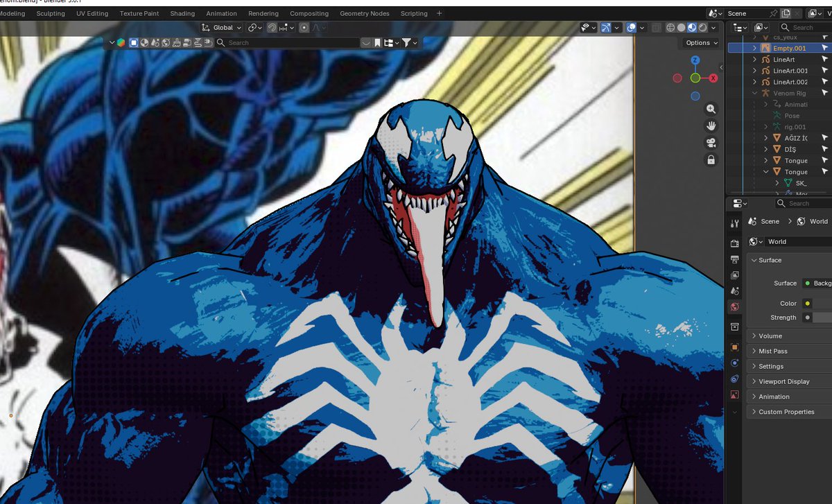Click the Venom Rig armature icon
832x504 pixels.
[766, 94]
